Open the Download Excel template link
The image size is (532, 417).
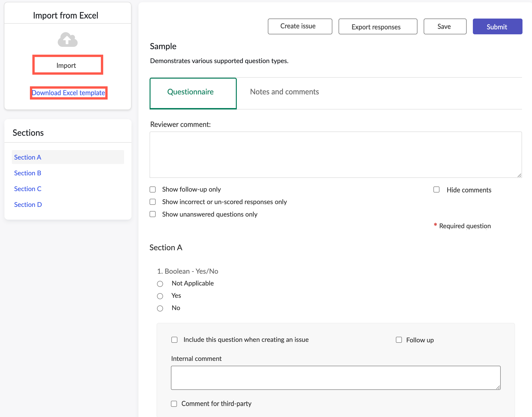click(x=68, y=93)
